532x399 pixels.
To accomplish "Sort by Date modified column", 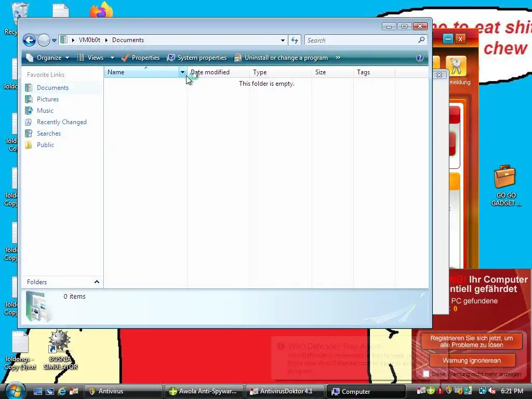I will pyautogui.click(x=218, y=72).
